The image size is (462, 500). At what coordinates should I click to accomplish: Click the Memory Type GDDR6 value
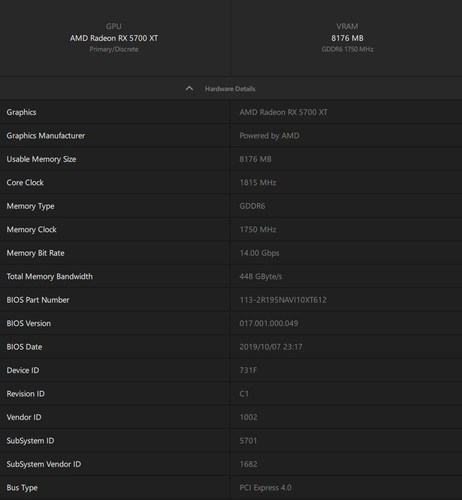pos(252,206)
